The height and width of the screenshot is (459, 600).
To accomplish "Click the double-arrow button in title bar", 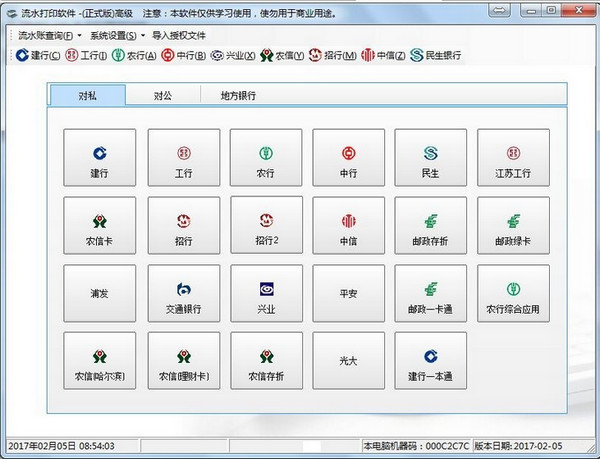I will (x=499, y=11).
